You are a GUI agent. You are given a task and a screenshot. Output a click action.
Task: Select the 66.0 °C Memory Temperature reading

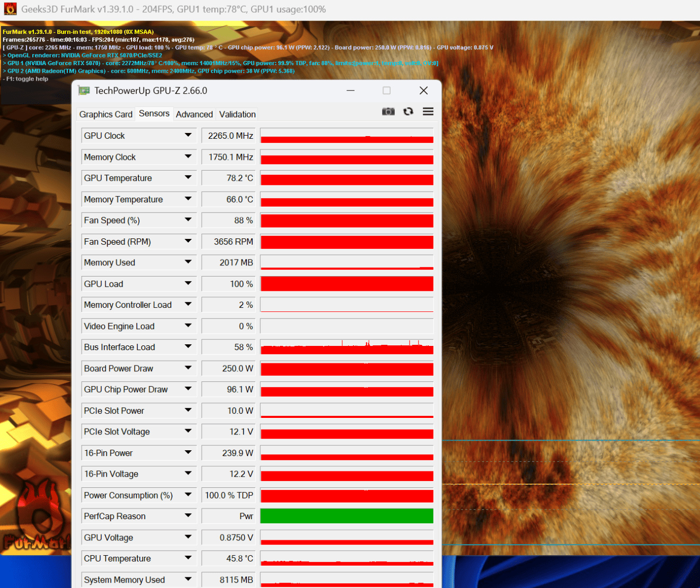click(x=228, y=199)
